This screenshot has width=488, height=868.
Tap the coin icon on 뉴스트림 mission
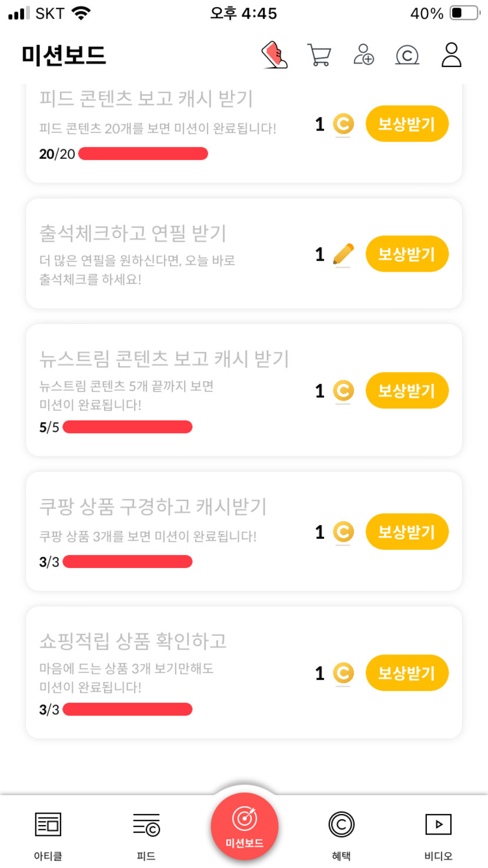tap(343, 390)
